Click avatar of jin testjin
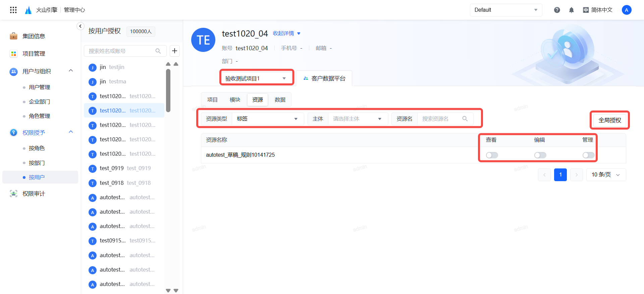 pos(93,67)
